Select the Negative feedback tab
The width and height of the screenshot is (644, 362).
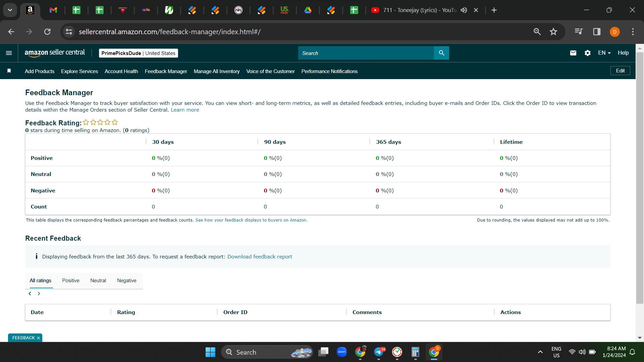point(127,281)
